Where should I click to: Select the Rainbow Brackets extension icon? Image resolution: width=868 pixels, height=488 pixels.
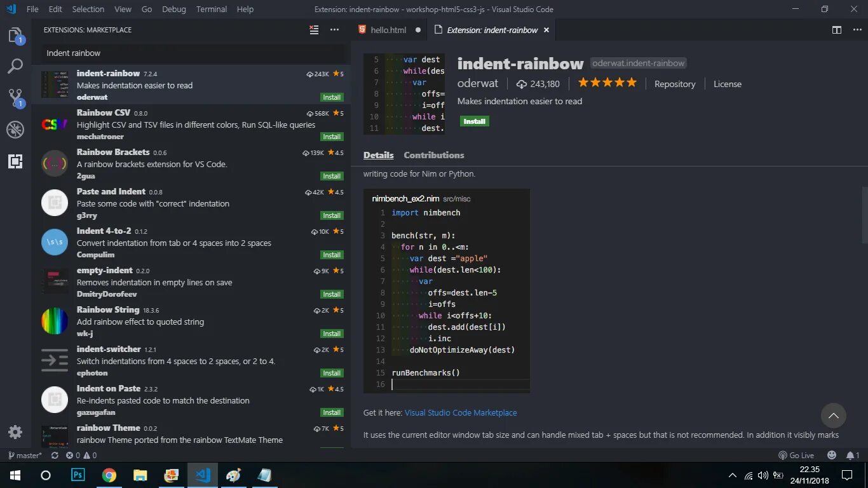tap(55, 163)
